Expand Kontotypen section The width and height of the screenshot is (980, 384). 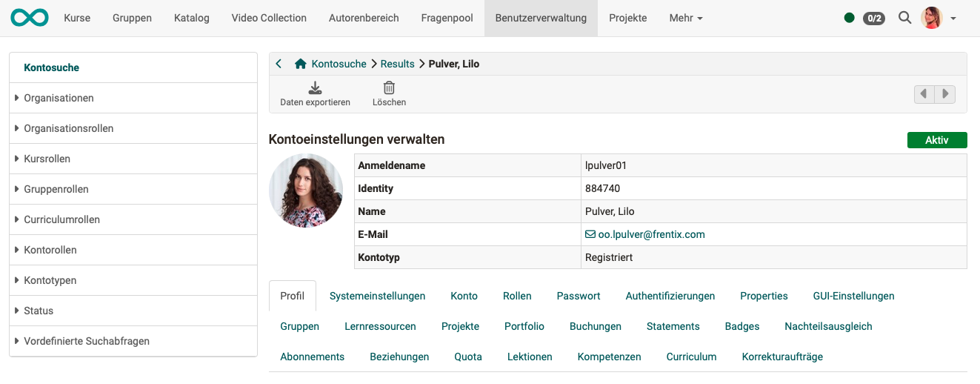[133, 280]
